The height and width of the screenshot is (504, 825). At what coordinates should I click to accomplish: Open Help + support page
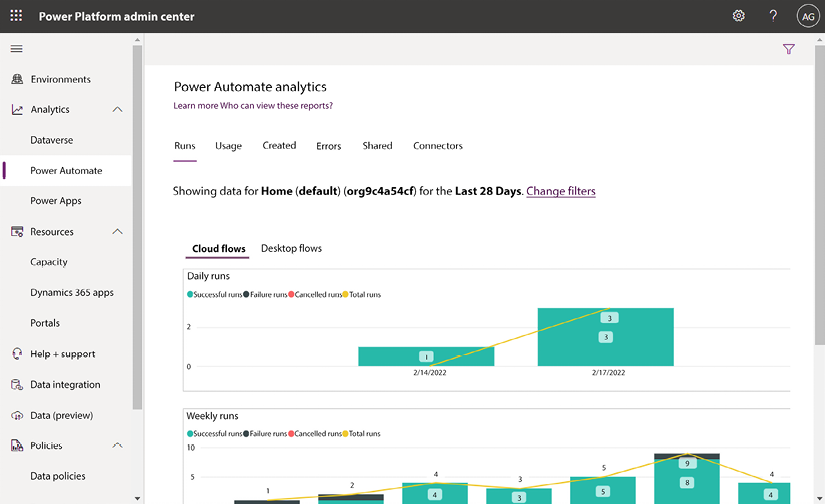[63, 354]
